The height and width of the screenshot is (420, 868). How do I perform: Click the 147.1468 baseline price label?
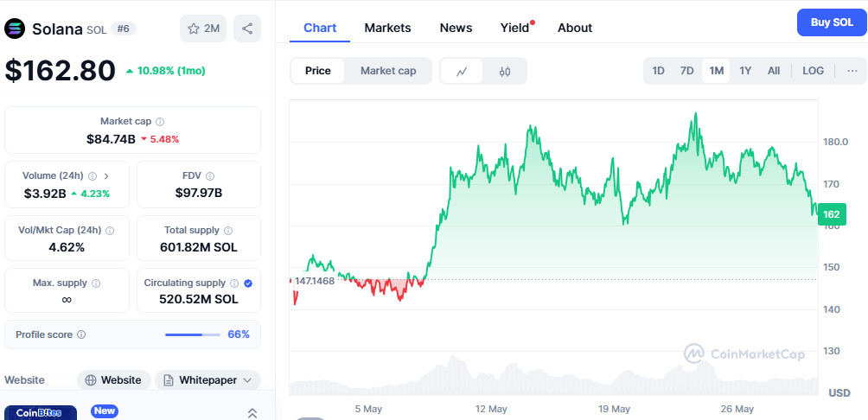pyautogui.click(x=315, y=281)
